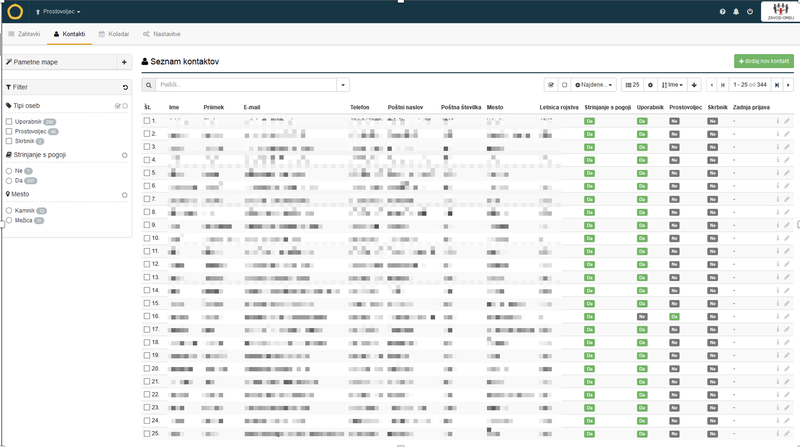Check the Prostovoljec filter checkbox
The width and height of the screenshot is (800, 447).
click(x=9, y=131)
